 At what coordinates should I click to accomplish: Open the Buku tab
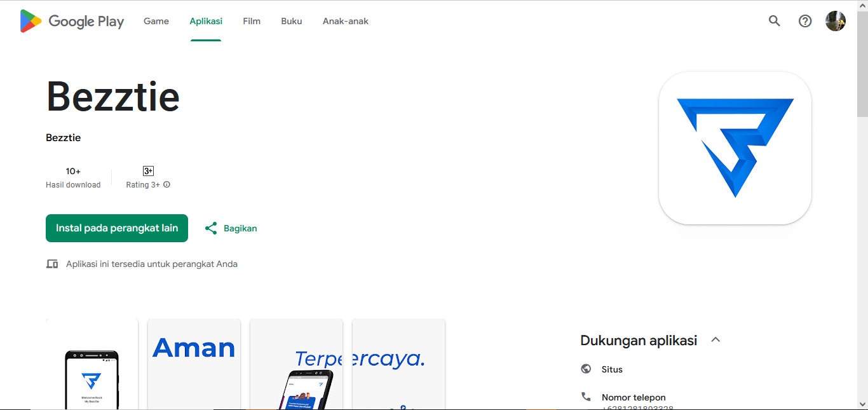click(292, 21)
